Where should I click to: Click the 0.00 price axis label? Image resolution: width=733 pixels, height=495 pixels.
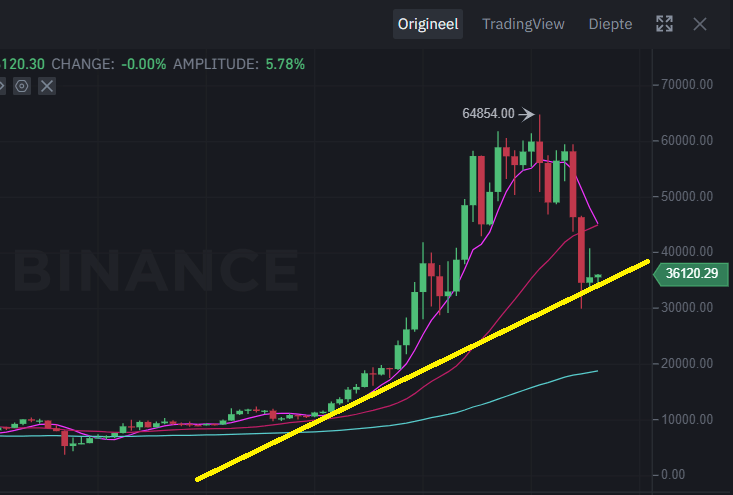[x=673, y=475]
